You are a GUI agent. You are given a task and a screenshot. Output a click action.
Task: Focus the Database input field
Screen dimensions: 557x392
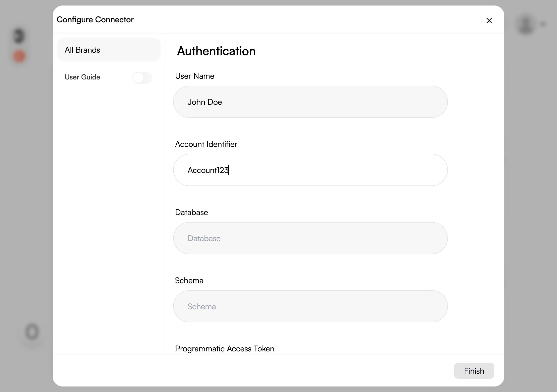[310, 238]
